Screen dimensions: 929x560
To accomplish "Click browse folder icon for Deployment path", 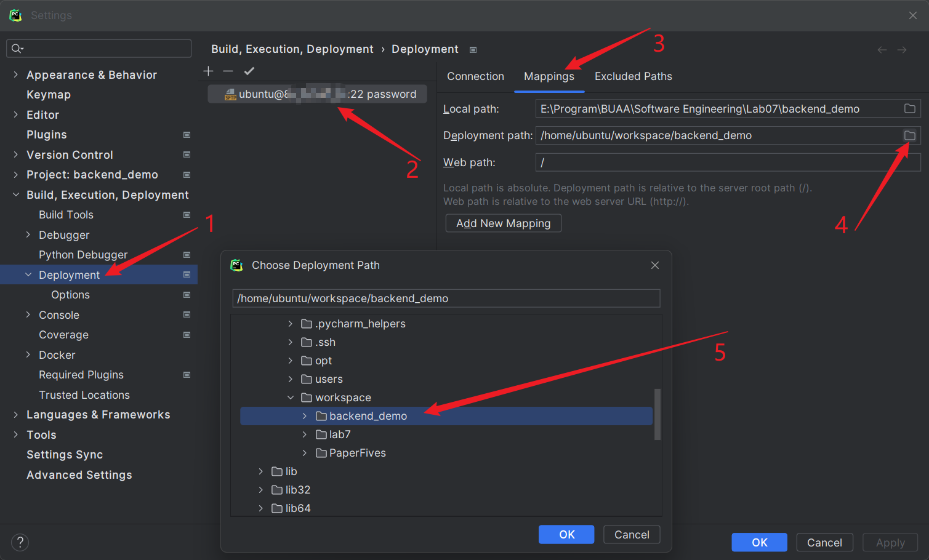I will click(909, 135).
